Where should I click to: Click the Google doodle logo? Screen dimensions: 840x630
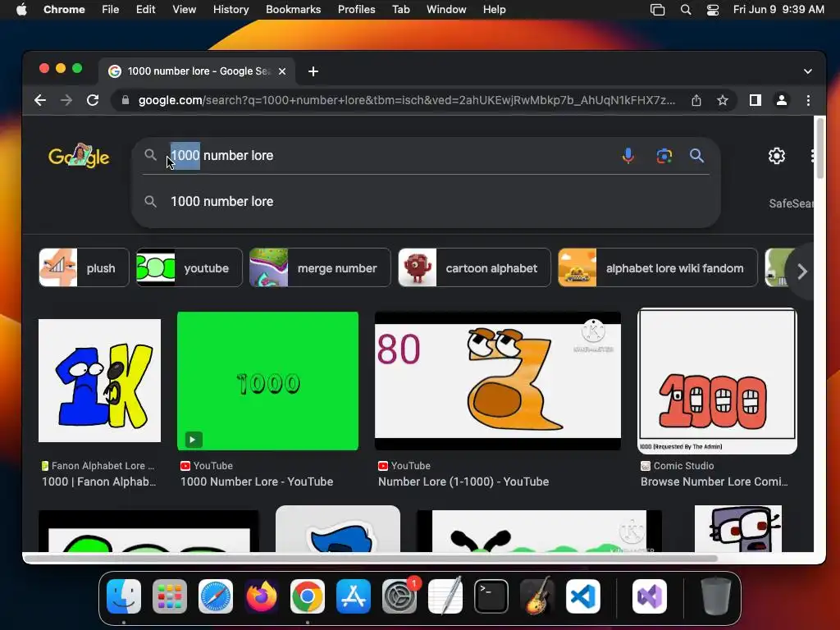[x=79, y=156]
